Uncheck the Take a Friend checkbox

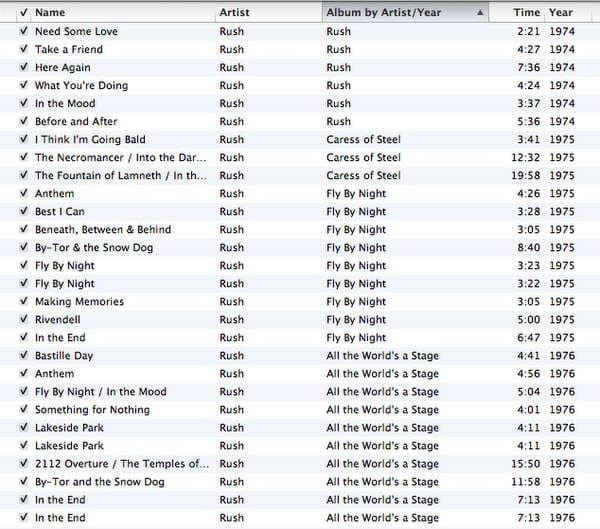pyautogui.click(x=24, y=49)
